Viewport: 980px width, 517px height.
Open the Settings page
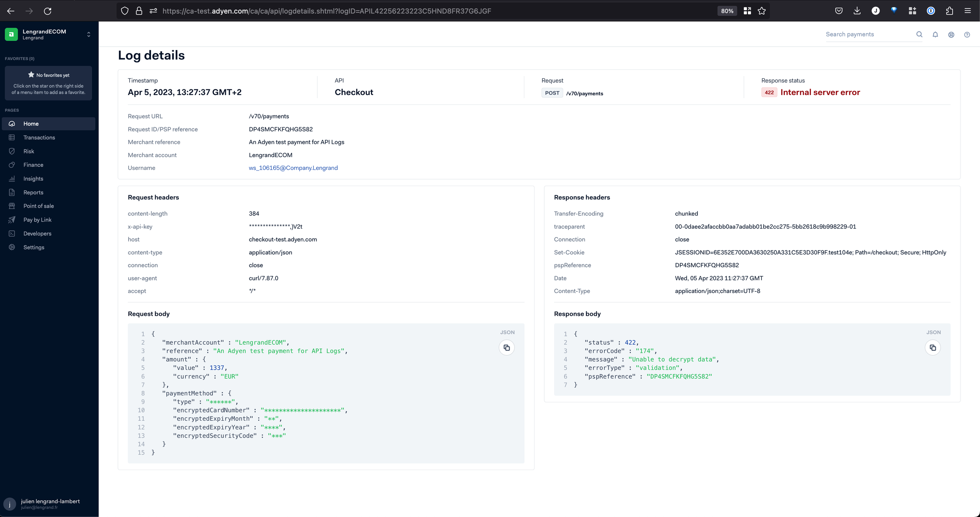33,247
